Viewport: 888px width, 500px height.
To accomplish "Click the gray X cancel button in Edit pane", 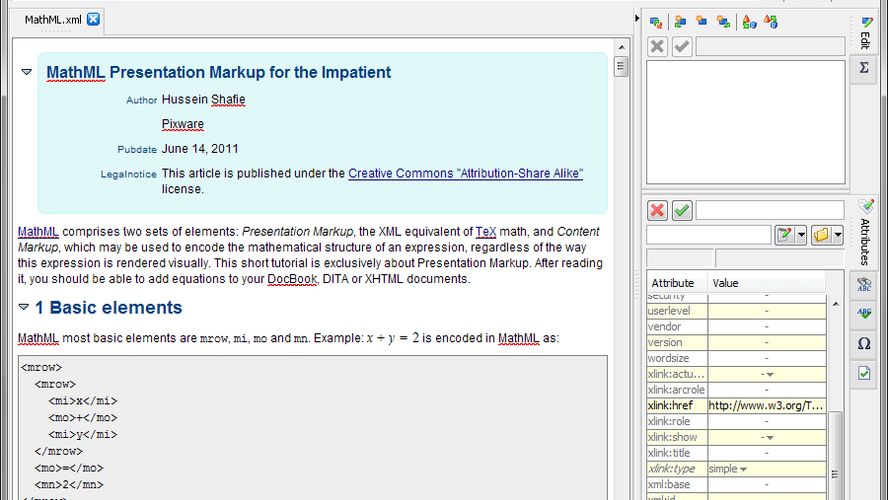I will tap(658, 46).
